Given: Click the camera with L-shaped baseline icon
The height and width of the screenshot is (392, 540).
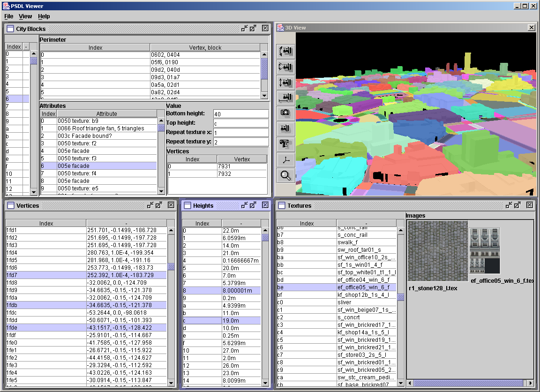Looking at the screenshot, I should point(286,98).
